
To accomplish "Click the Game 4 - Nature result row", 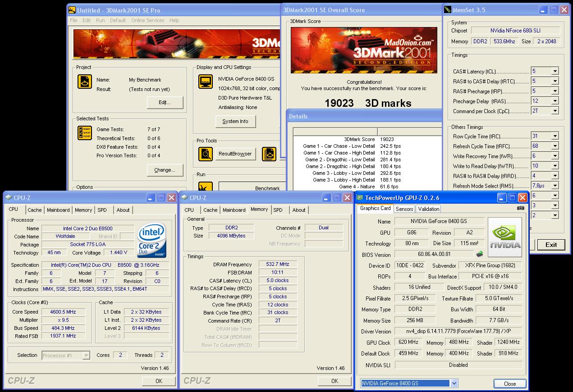I will click(x=367, y=187).
